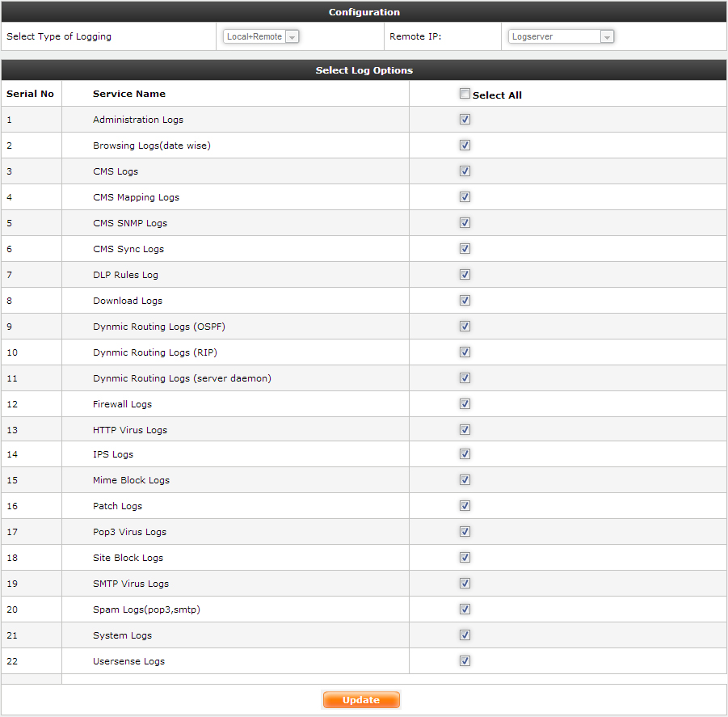Image resolution: width=728 pixels, height=717 pixels.
Task: Toggle the CMS Mapping Logs checkbox
Action: tap(465, 197)
